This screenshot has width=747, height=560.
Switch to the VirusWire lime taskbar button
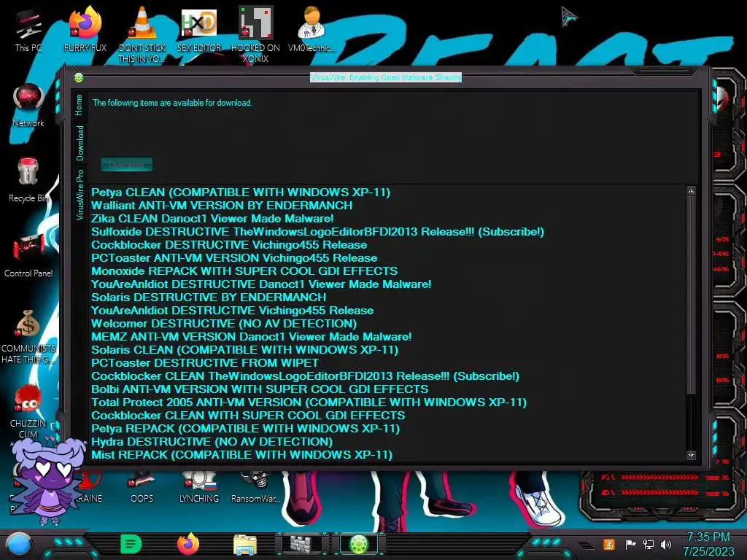pyautogui.click(x=359, y=544)
